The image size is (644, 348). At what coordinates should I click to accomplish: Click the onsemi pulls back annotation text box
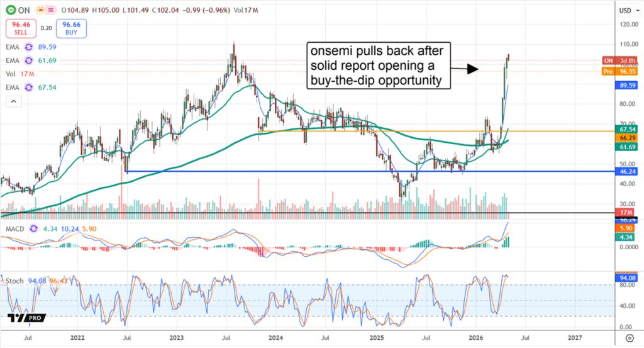click(x=378, y=65)
